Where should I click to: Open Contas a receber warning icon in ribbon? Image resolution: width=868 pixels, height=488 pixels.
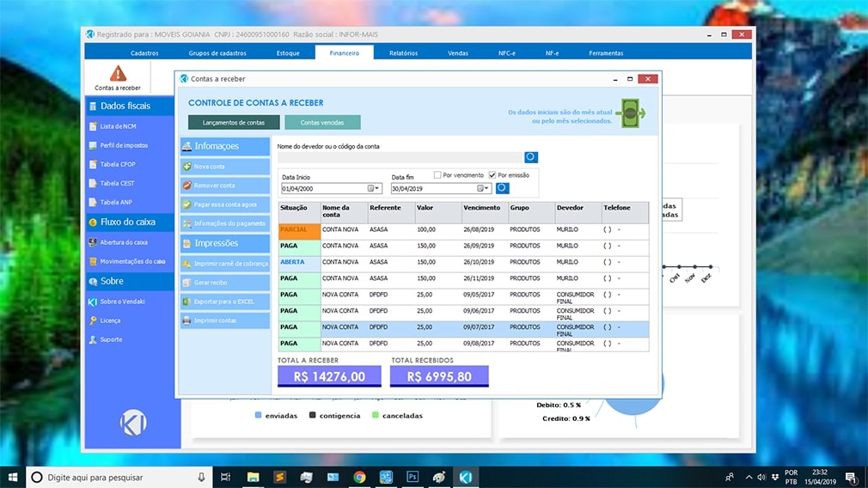click(118, 74)
